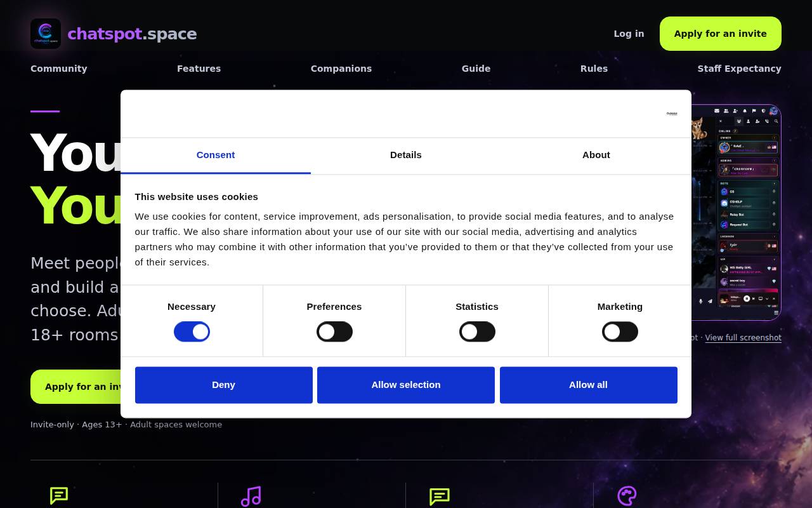812x508 pixels.
Task: Click the Allow all button
Action: [589, 385]
